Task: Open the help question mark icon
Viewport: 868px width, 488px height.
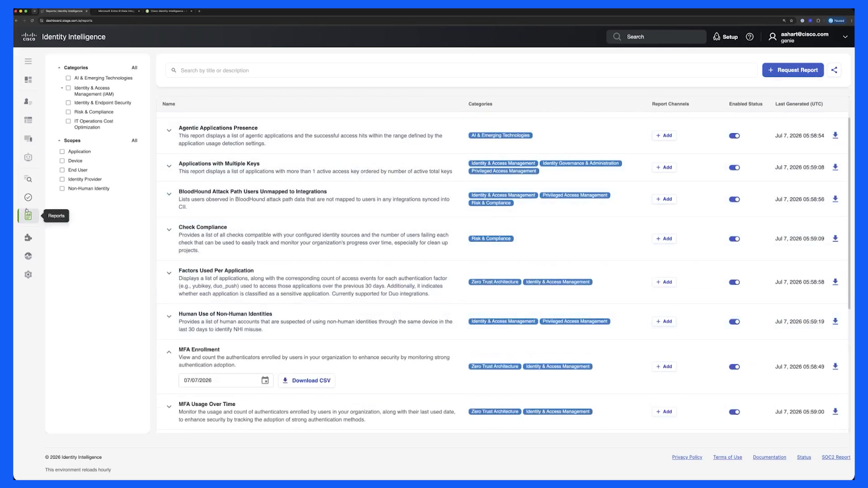Action: tap(750, 37)
